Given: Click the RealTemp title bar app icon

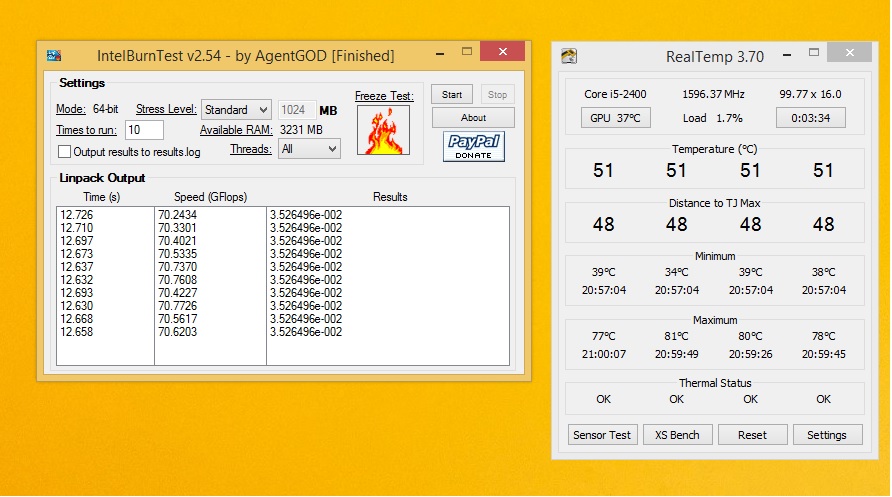Looking at the screenshot, I should click(569, 56).
